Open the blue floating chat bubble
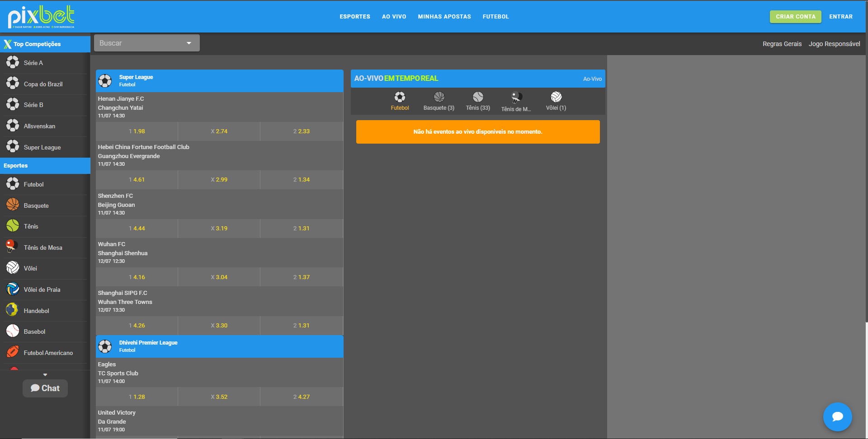The width and height of the screenshot is (868, 439). (x=837, y=416)
